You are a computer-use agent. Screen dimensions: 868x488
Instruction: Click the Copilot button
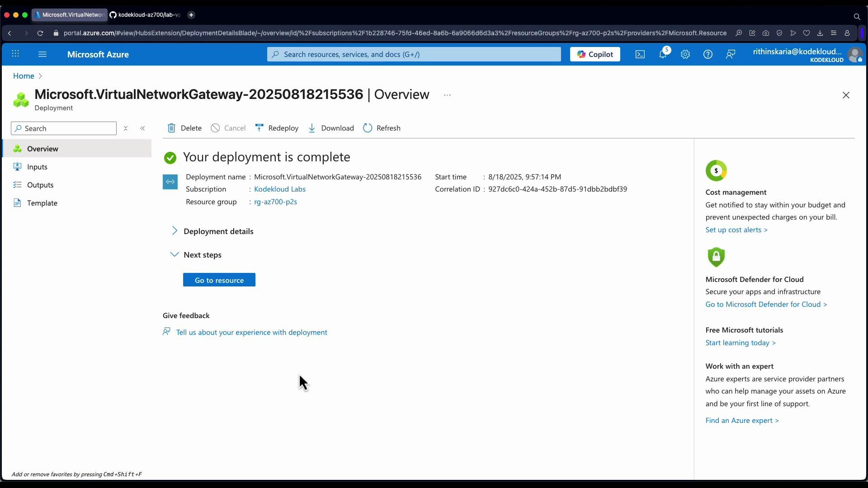(x=595, y=54)
